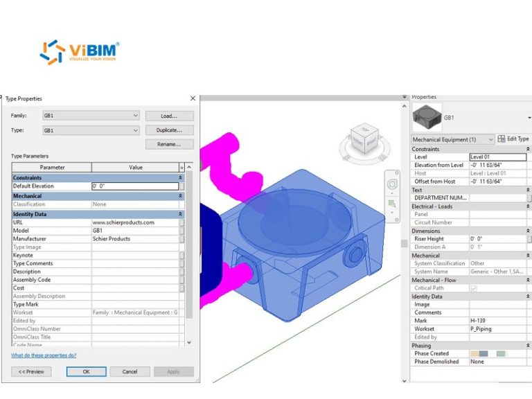Close the Type Properties dialog

[x=193, y=98]
